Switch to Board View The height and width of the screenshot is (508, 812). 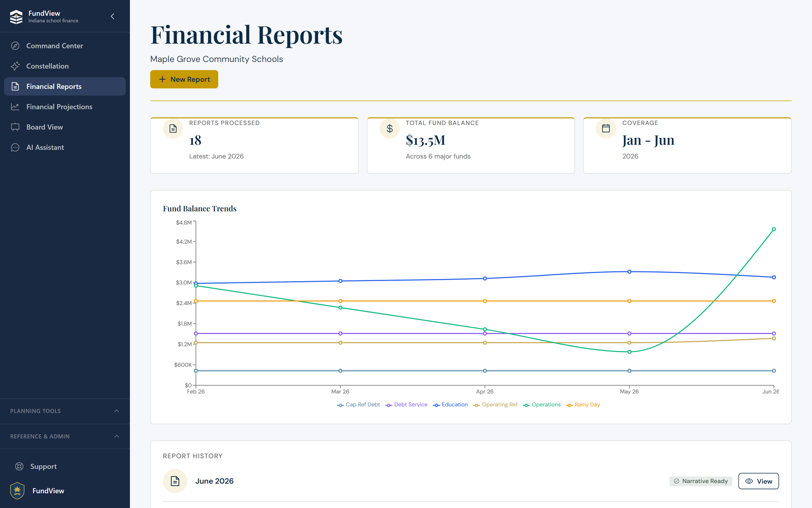point(65,127)
